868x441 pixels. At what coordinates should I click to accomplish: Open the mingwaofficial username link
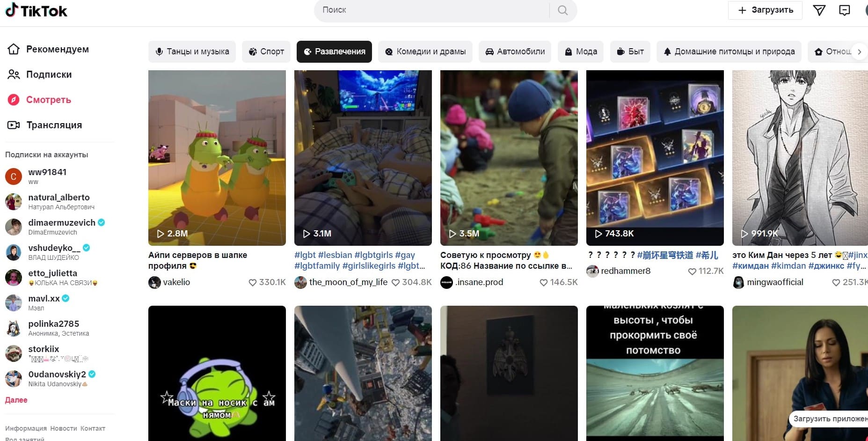pos(775,282)
